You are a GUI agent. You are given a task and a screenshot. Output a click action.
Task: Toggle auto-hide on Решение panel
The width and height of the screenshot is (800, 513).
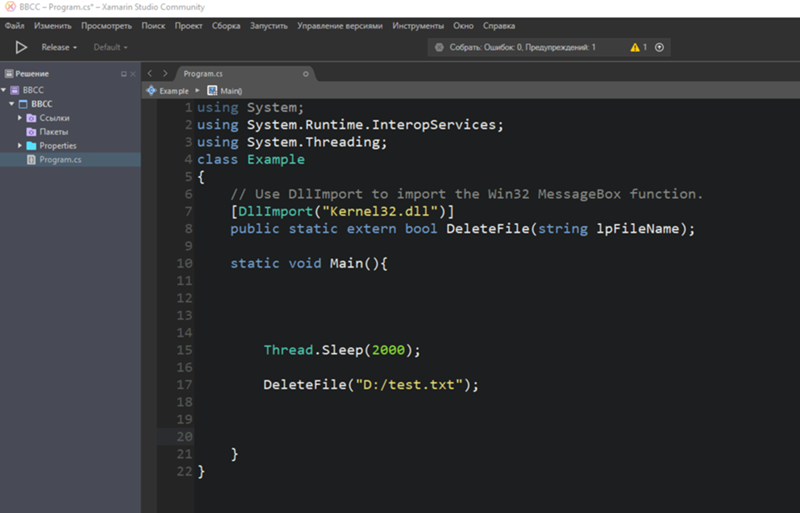pos(123,74)
